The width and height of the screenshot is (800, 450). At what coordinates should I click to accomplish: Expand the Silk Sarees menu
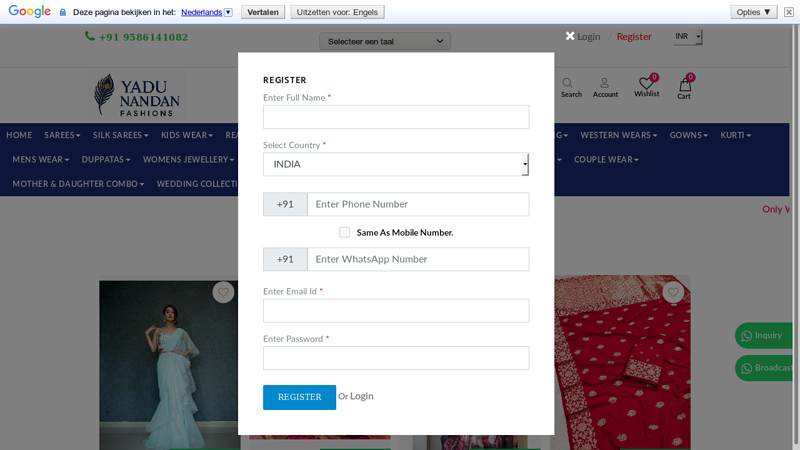120,135
